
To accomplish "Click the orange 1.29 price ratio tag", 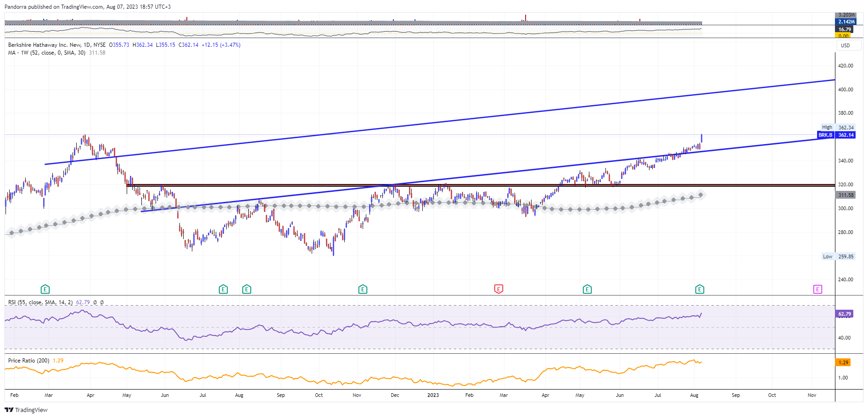I will [844, 362].
